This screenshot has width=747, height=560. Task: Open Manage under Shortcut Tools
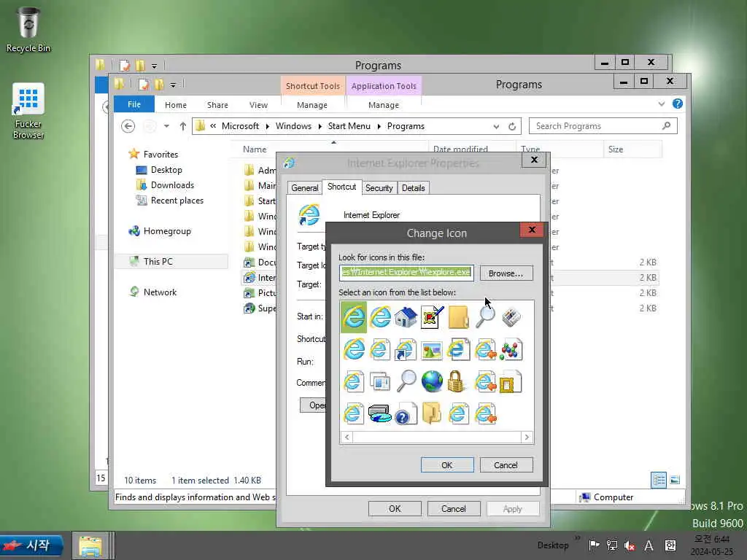[312, 105]
